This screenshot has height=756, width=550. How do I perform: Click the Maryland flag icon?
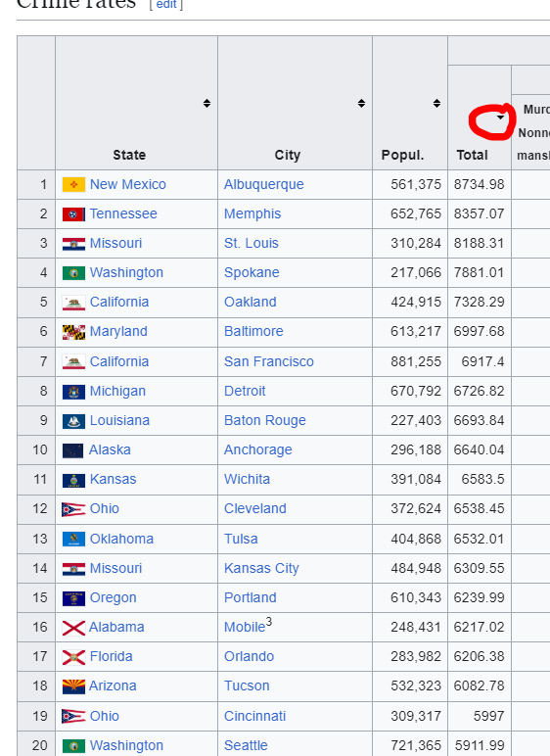[73, 332]
